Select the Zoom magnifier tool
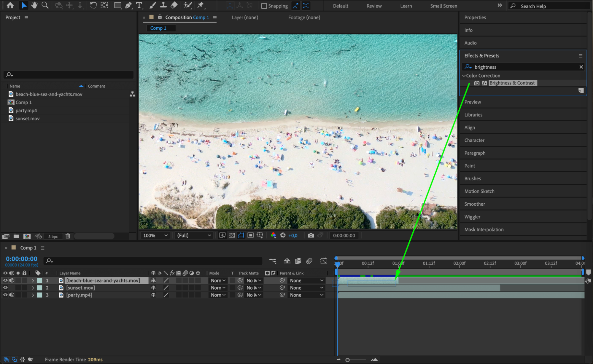Viewport: 593px width, 364px height. coord(45,5)
